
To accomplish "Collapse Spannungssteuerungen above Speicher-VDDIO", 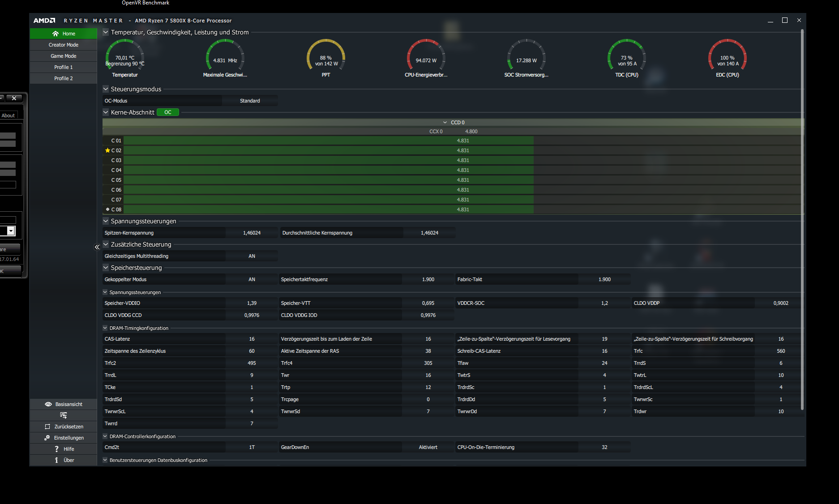I will click(x=105, y=292).
